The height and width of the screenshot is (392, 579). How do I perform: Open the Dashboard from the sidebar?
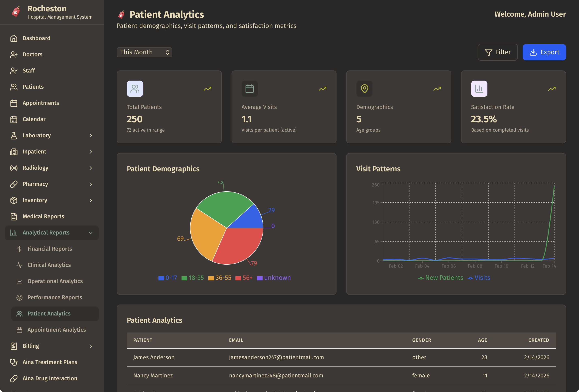36,38
